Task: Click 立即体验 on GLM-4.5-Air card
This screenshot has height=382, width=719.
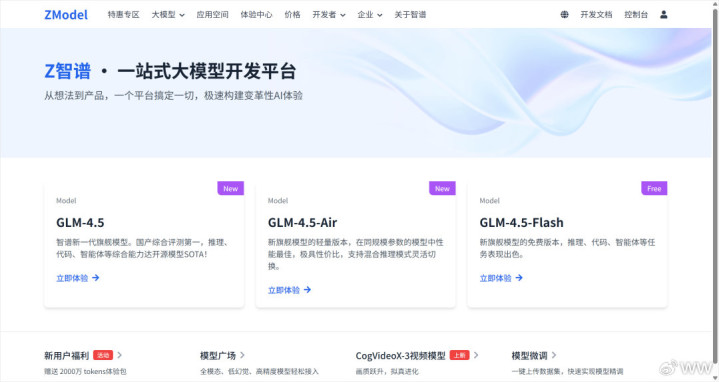Action: tap(284, 290)
